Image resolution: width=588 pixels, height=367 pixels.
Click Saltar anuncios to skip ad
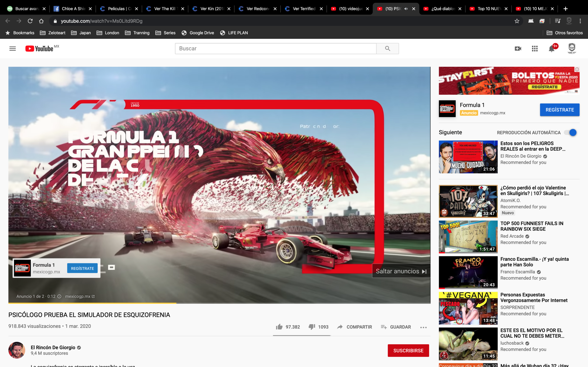pyautogui.click(x=401, y=271)
